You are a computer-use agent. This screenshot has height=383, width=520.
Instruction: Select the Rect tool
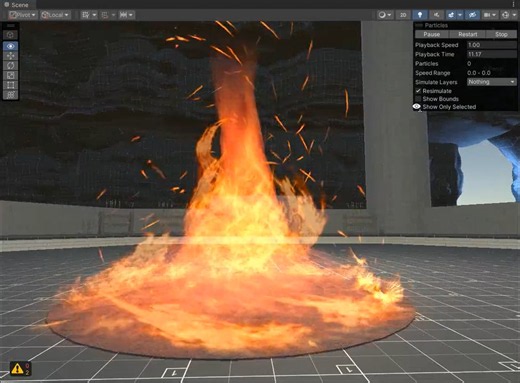(x=11, y=85)
